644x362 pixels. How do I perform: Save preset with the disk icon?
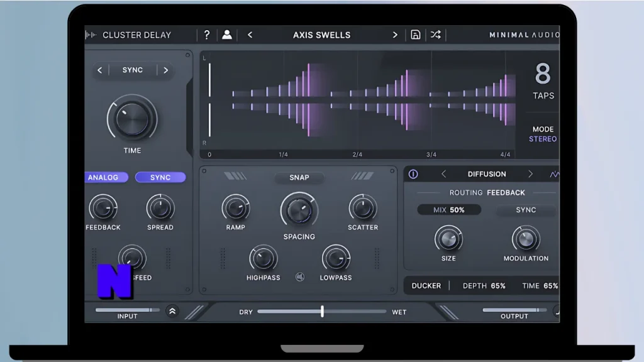(x=415, y=35)
